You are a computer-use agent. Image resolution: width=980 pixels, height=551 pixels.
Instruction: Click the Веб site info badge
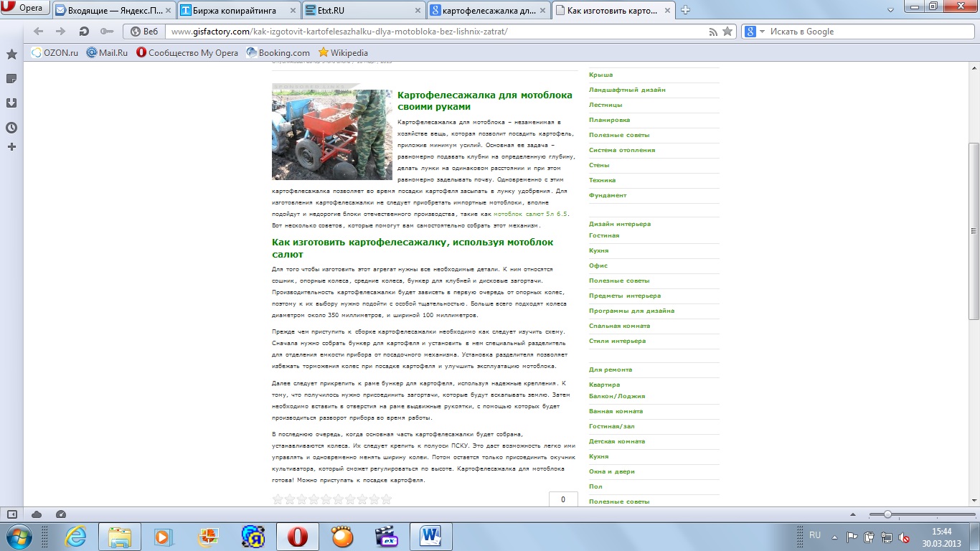pyautogui.click(x=145, y=32)
